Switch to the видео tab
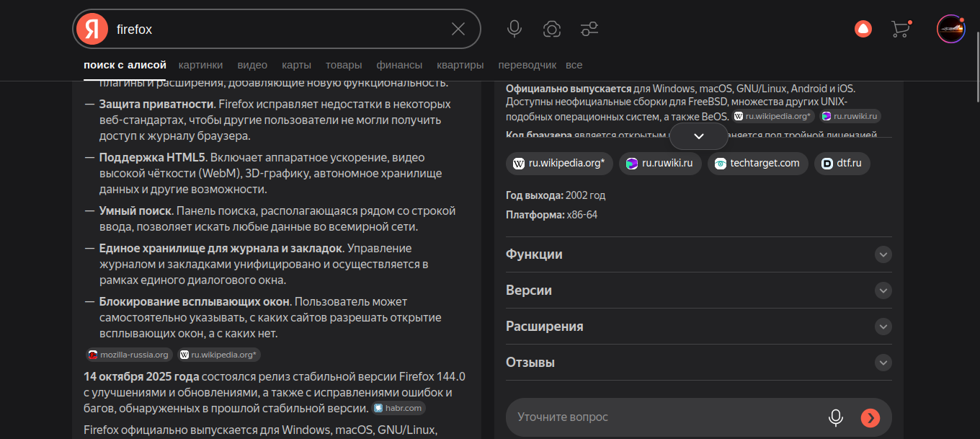Screen dimensions: 980x439 pyautogui.click(x=252, y=65)
